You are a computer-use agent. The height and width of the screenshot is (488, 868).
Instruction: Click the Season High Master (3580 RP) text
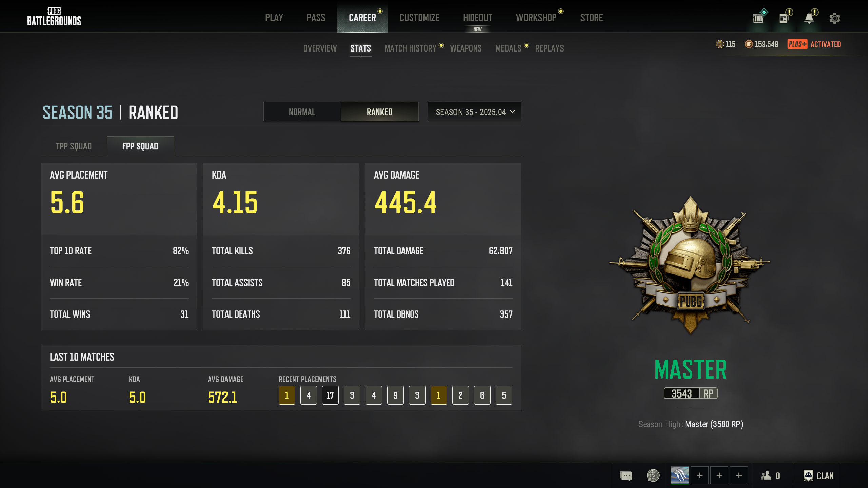click(691, 424)
